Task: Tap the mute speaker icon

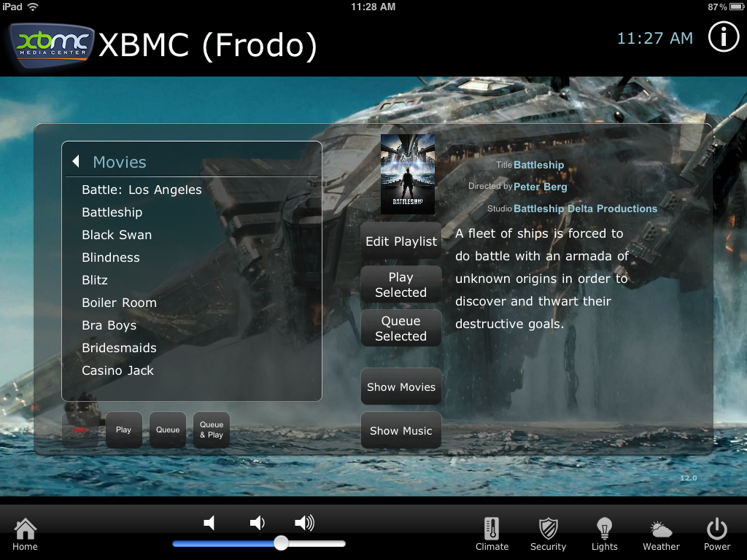Action: click(x=209, y=523)
